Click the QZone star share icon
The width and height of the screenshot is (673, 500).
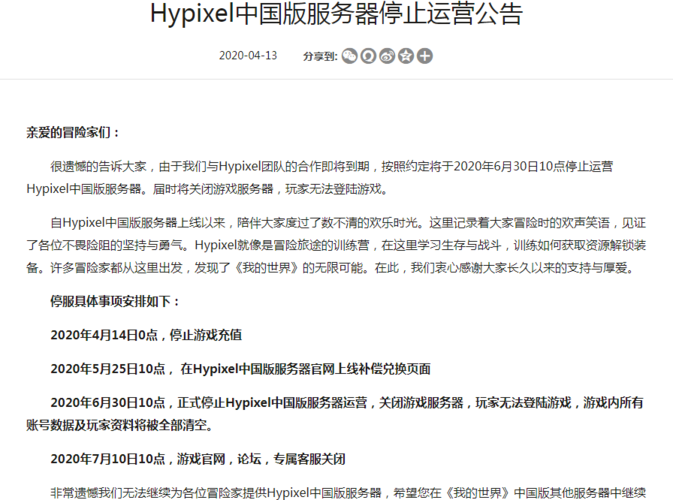[x=406, y=56]
